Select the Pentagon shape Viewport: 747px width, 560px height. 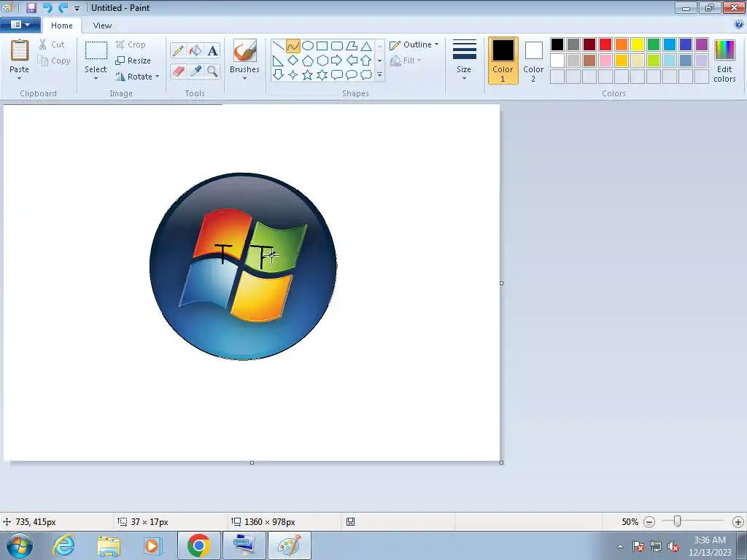click(308, 61)
